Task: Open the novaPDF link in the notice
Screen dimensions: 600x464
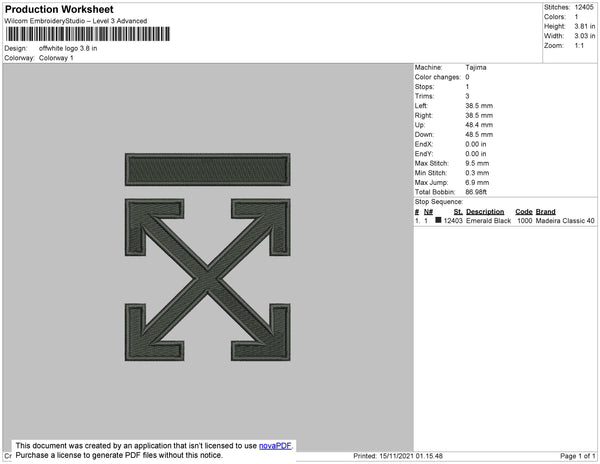Action: 275,446
